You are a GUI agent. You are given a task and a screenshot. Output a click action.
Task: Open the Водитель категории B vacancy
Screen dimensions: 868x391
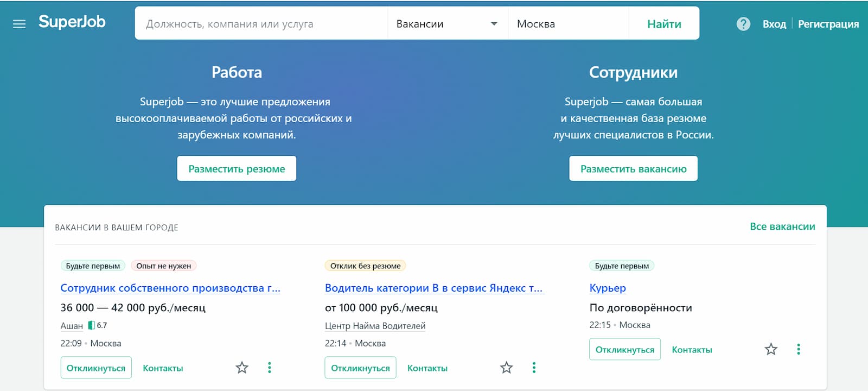[433, 288]
